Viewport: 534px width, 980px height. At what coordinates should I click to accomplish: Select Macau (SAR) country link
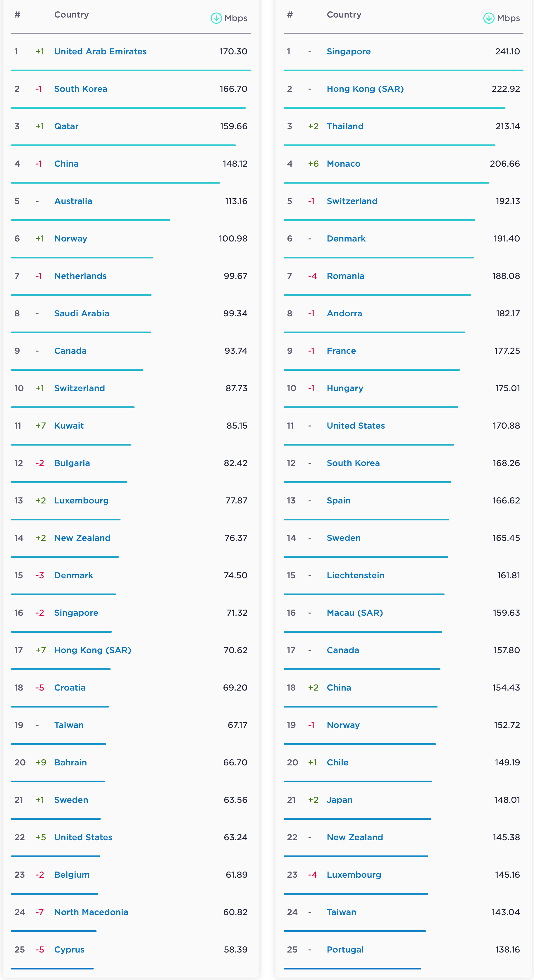[x=354, y=613]
